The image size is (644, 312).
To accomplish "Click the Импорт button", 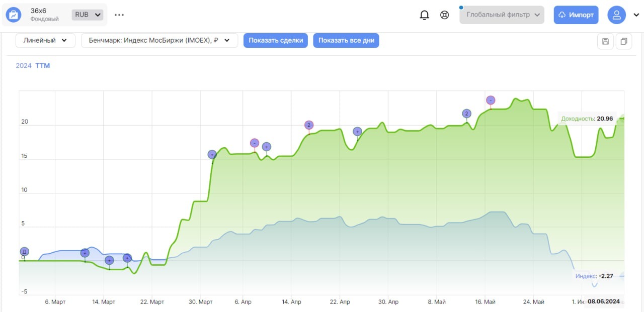I will tap(577, 15).
